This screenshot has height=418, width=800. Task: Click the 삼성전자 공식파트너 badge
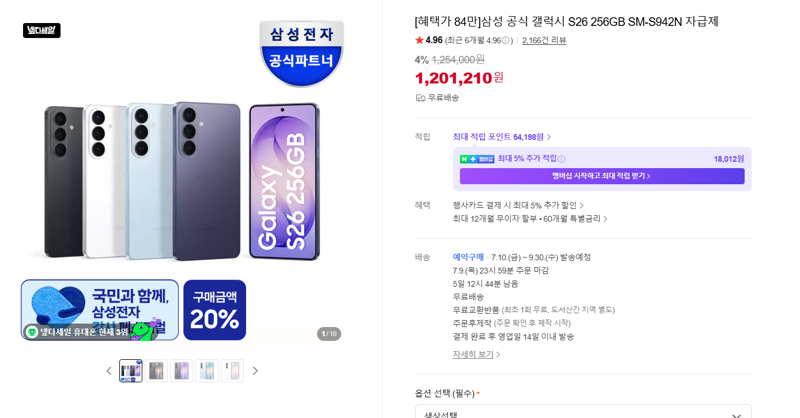tap(301, 53)
